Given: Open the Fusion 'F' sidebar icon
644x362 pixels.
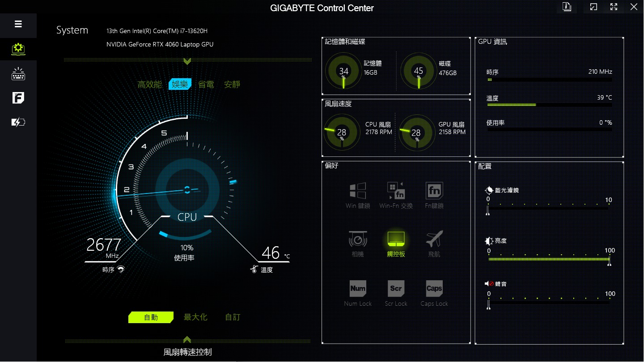Looking at the screenshot, I should (18, 98).
